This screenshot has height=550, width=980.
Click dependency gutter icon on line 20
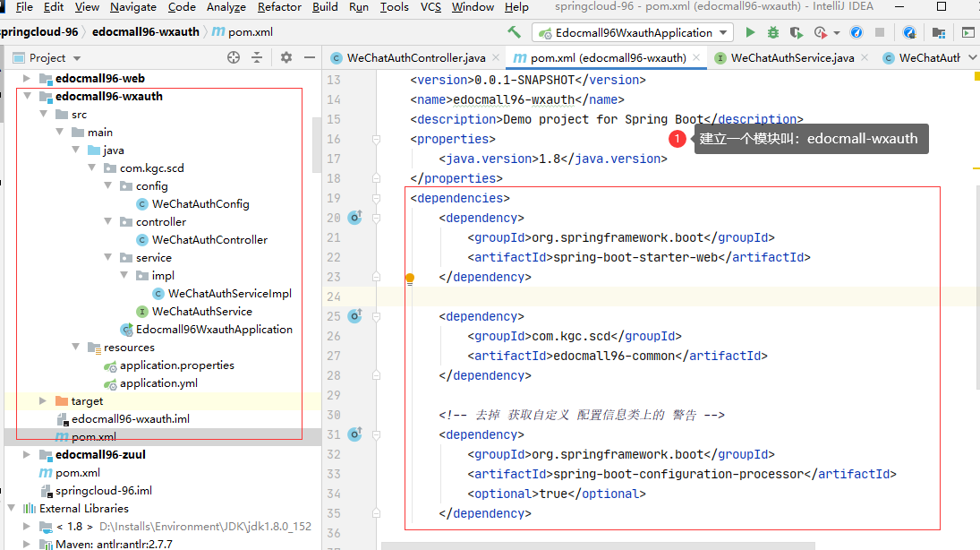[x=355, y=217]
